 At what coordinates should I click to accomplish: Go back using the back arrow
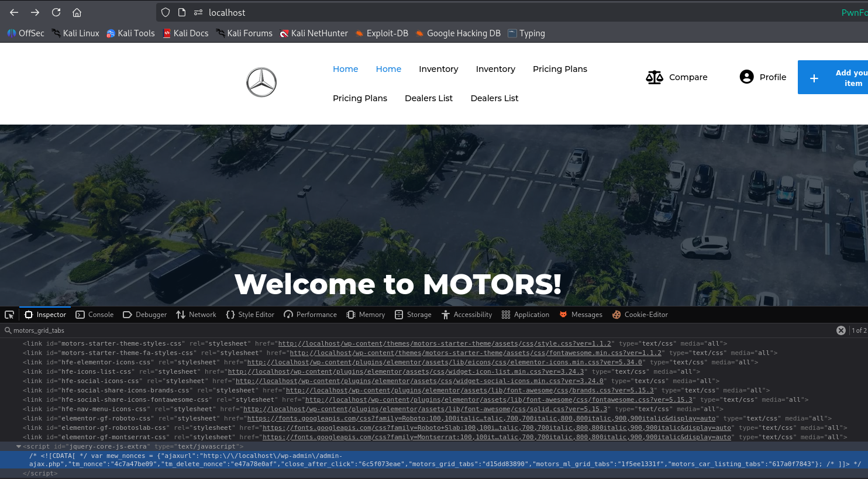pyautogui.click(x=14, y=12)
